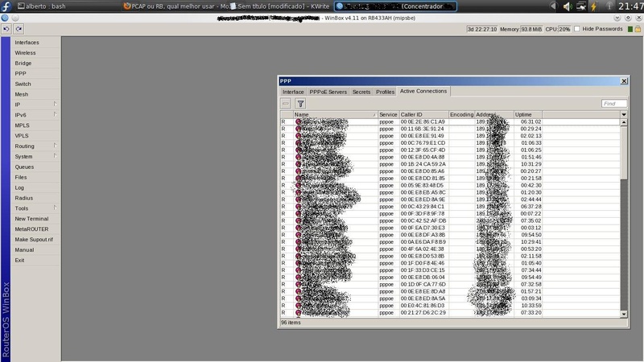Viewport: 644px width, 362px height.
Task: Click the Memory 93.8 MiB indicator
Action: tap(521, 29)
